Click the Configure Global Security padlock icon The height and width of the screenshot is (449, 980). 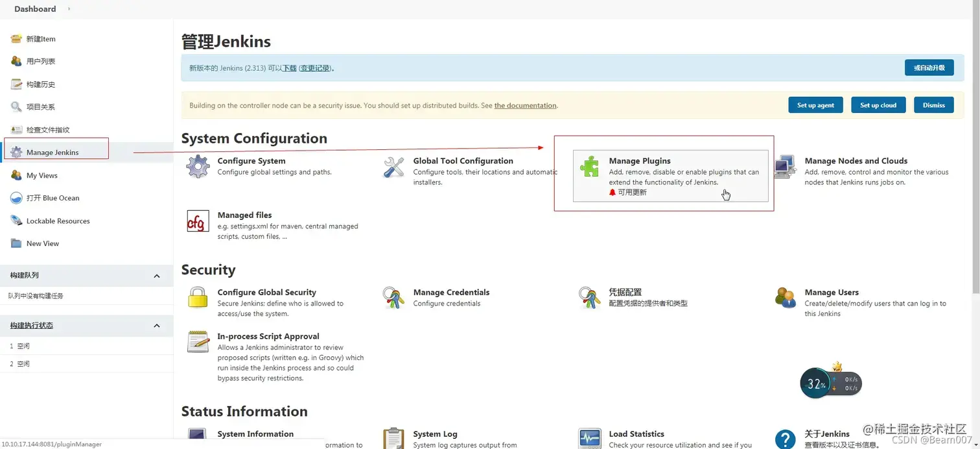198,298
